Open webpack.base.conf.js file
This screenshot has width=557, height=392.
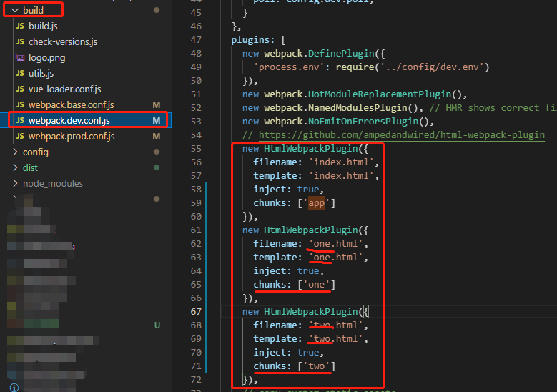coord(71,105)
